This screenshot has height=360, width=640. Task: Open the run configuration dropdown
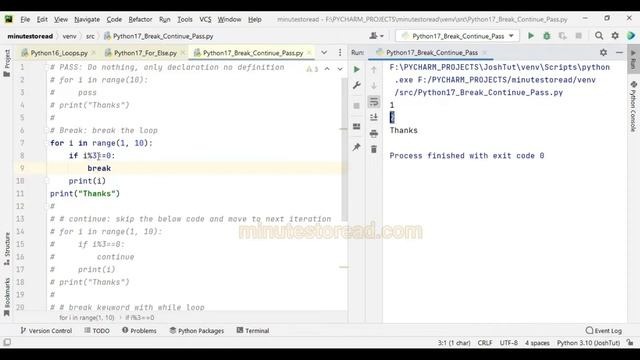click(457, 36)
